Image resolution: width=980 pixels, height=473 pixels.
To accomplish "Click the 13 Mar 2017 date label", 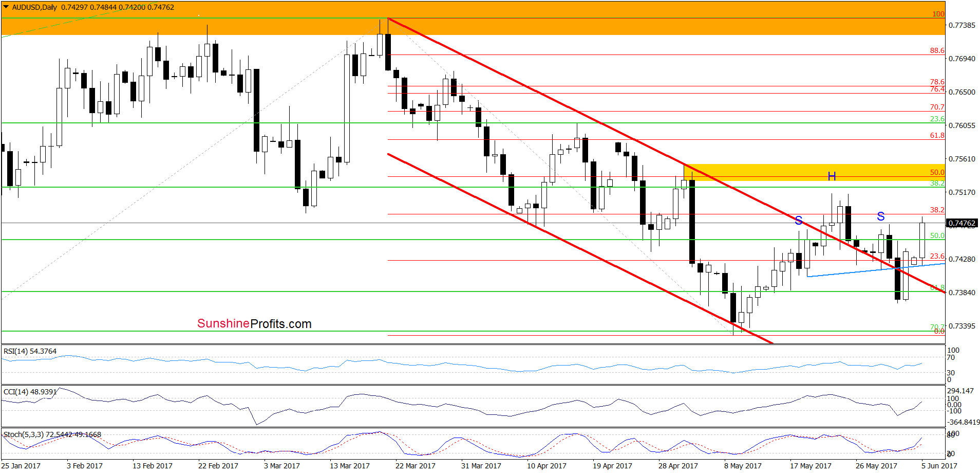I will 350,466.
